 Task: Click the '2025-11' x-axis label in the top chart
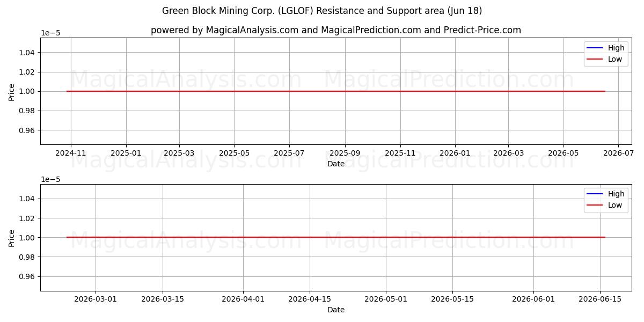coord(400,153)
